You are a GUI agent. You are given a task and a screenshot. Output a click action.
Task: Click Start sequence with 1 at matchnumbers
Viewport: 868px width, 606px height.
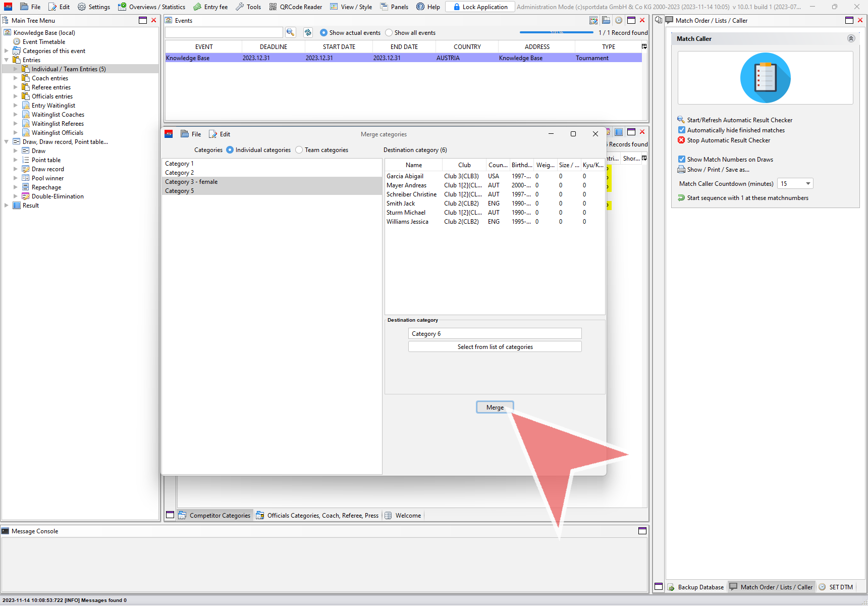(x=747, y=198)
